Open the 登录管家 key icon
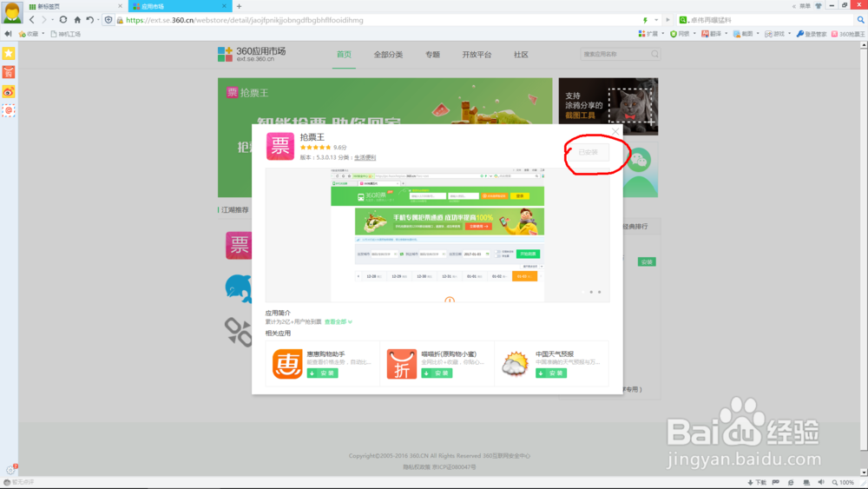 coord(811,34)
